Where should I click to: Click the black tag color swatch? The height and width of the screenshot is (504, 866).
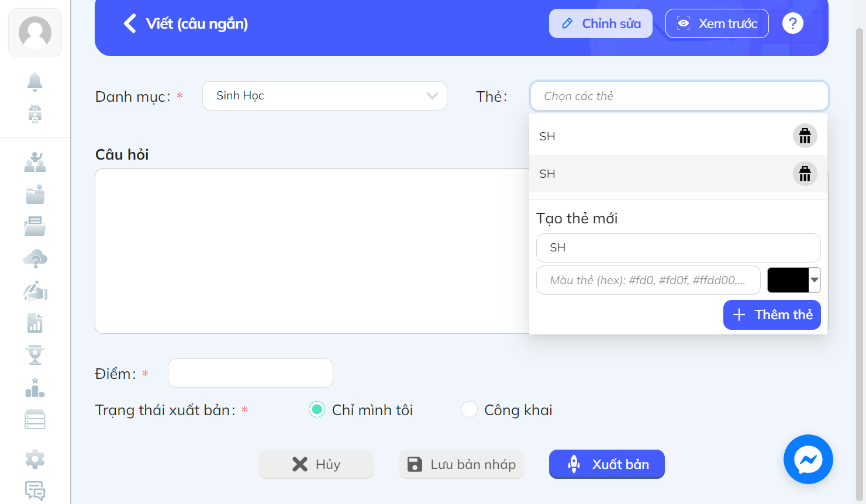coord(788,280)
